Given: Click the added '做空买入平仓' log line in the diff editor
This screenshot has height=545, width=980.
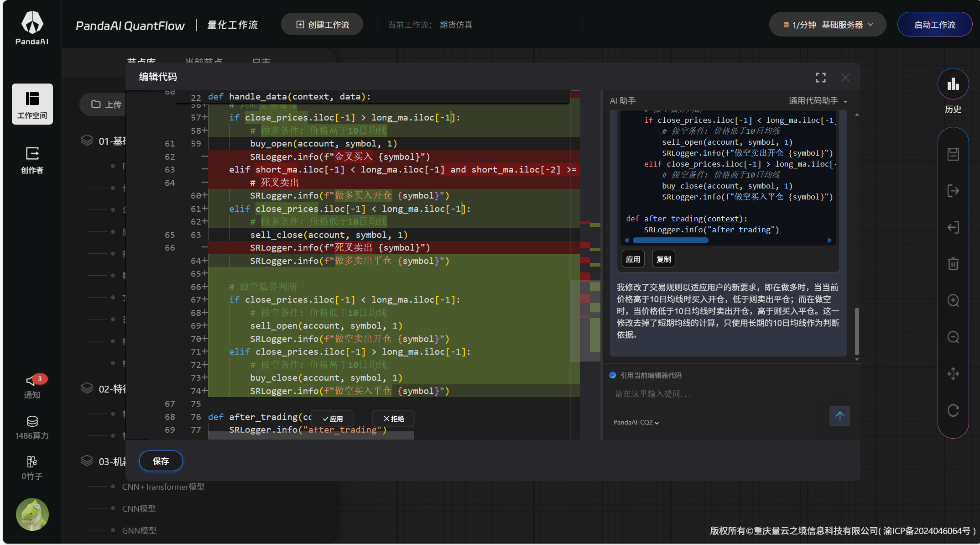Looking at the screenshot, I should [349, 391].
